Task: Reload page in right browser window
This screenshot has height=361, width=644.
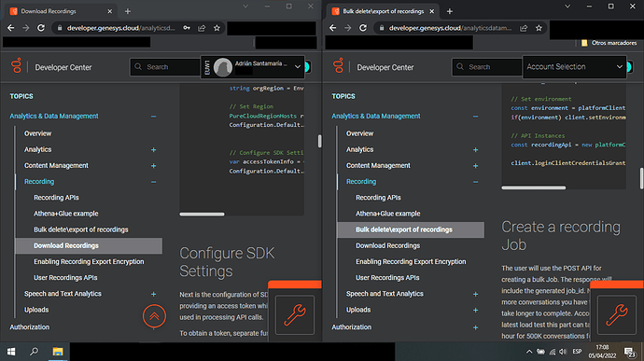Action: tap(363, 28)
